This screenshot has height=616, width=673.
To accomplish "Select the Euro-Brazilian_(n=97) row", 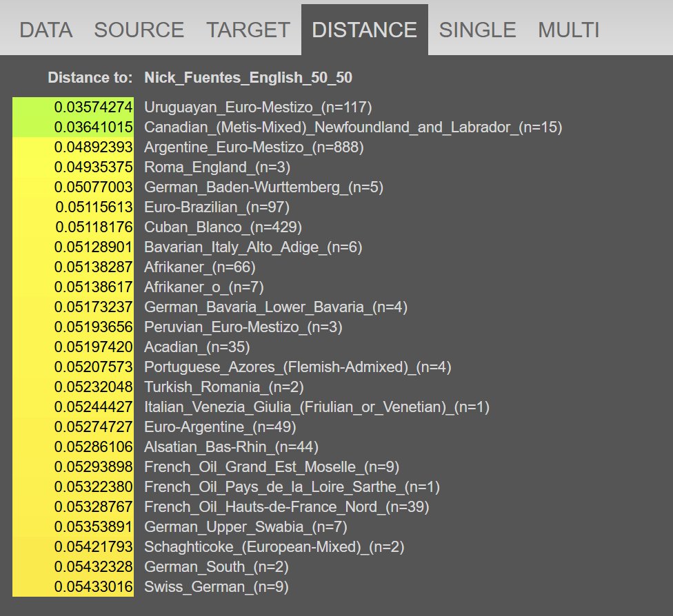I will tap(217, 207).
